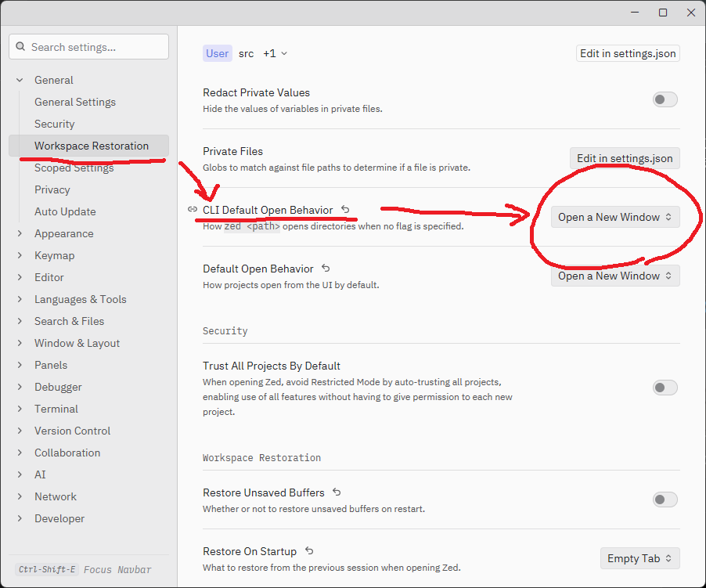Select the src settings tab
Image resolution: width=706 pixels, height=588 pixels.
(x=246, y=53)
